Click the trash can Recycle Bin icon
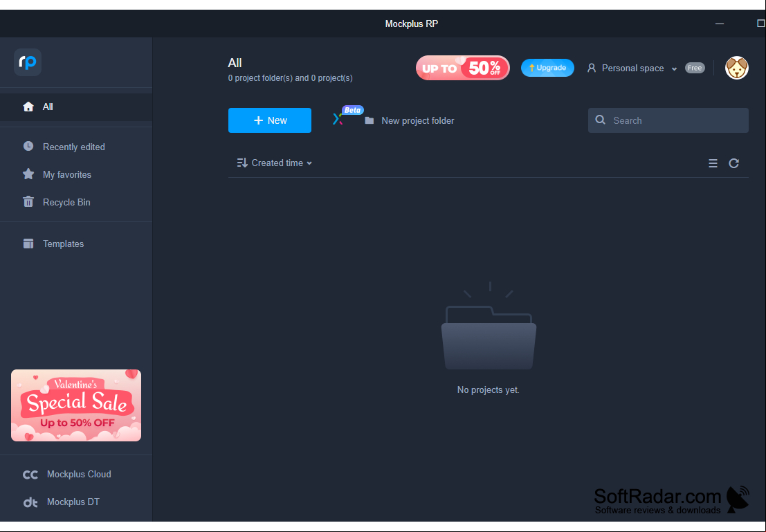 (28, 202)
